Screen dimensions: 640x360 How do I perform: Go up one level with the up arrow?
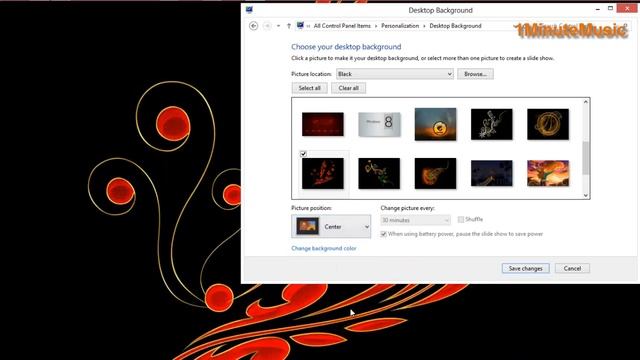(x=289, y=26)
